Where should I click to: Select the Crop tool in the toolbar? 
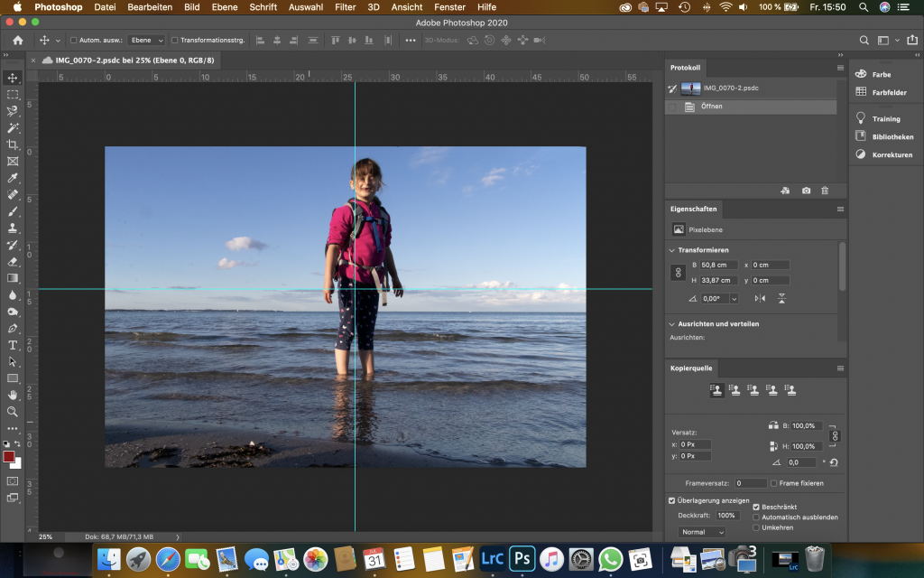13,144
